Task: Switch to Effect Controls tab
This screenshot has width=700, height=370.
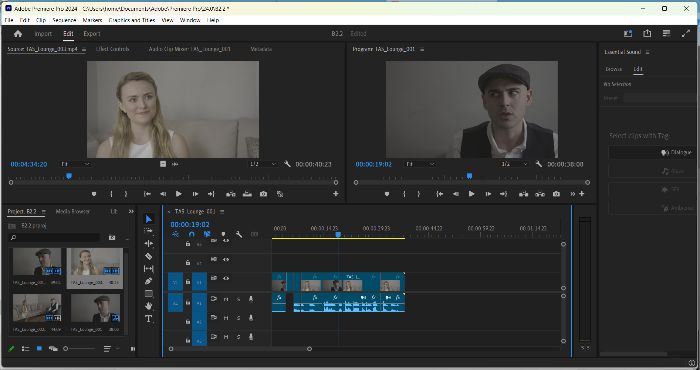Action: coord(112,49)
